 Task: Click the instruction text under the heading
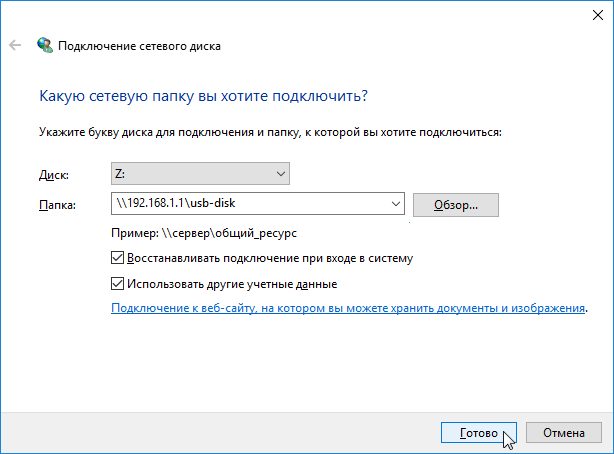[x=270, y=131]
